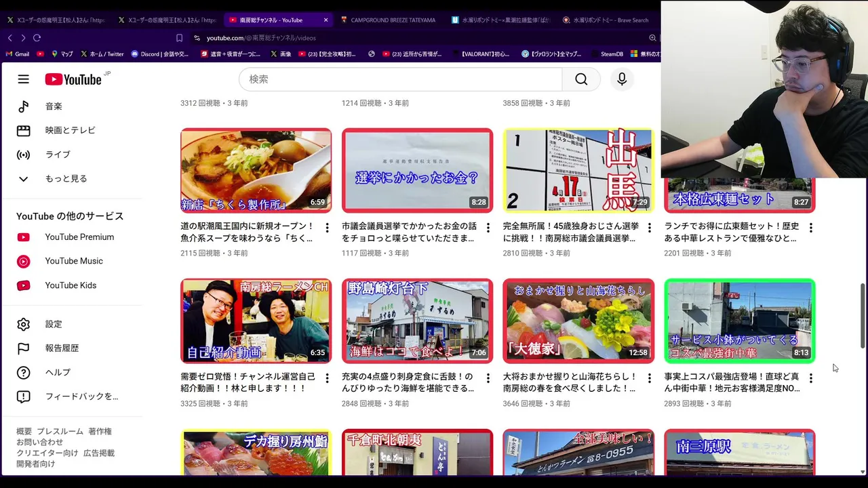This screenshot has width=868, height=488.
Task: Open the 開発者向け footer link
Action: [x=35, y=464]
